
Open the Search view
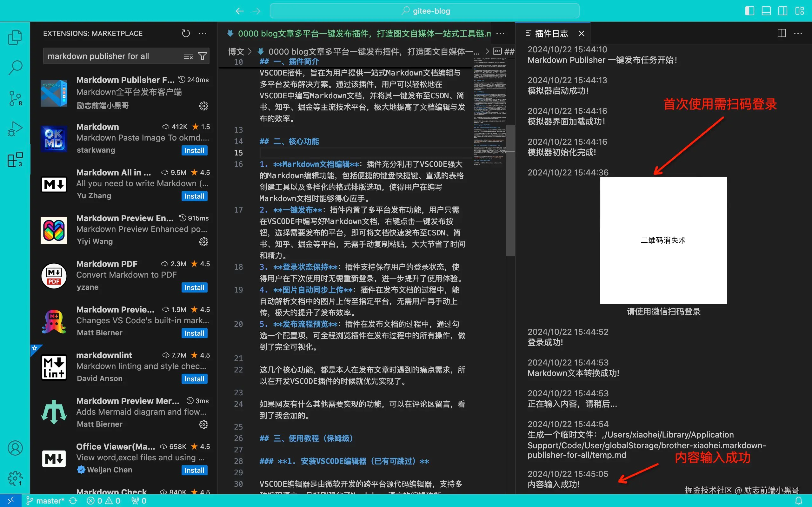tap(15, 67)
